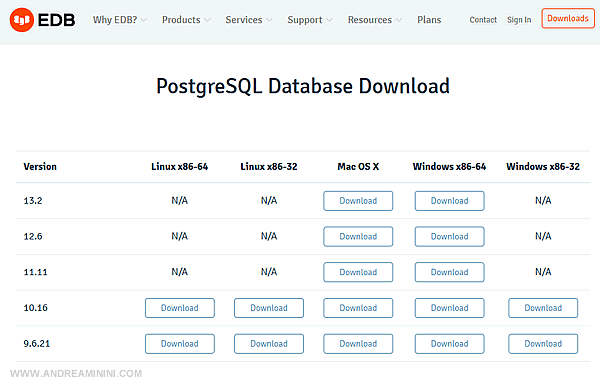Click the Sign In link
This screenshot has height=380, width=600.
pos(519,20)
